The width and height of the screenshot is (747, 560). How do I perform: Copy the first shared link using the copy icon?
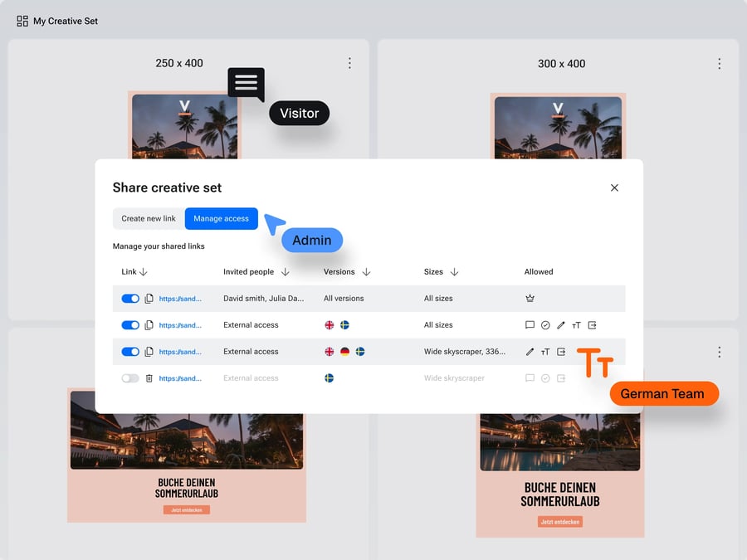(x=149, y=299)
